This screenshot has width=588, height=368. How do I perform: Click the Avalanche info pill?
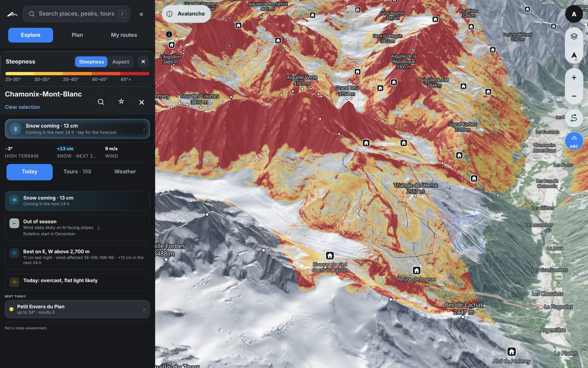click(186, 14)
